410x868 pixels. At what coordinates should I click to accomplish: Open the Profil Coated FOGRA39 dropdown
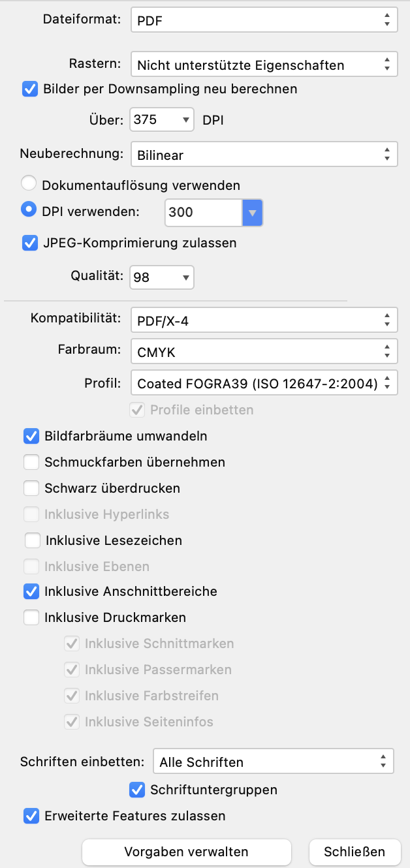264,383
